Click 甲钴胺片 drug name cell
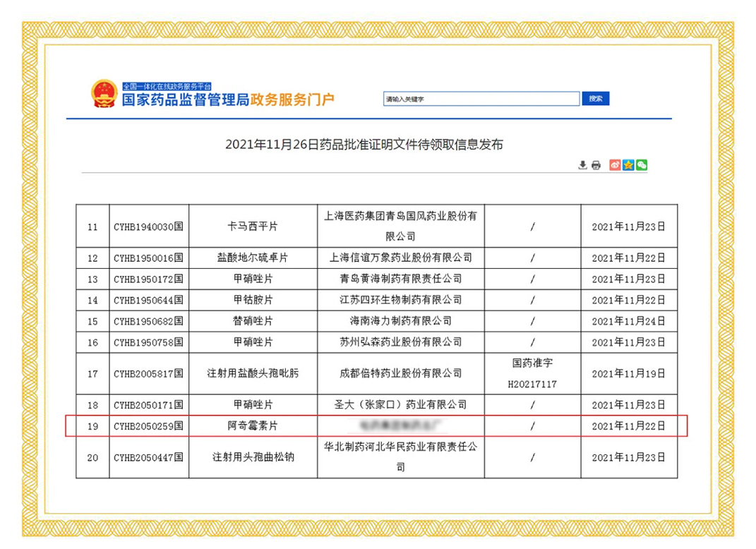The width and height of the screenshot is (756, 549). click(253, 300)
